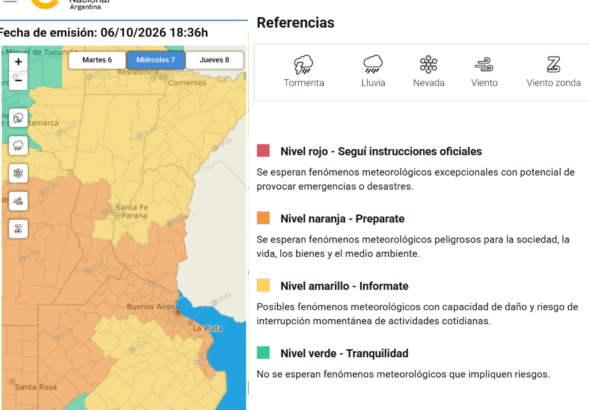Filter map by snowfall alerts icon
590x410 pixels.
[x=18, y=173]
